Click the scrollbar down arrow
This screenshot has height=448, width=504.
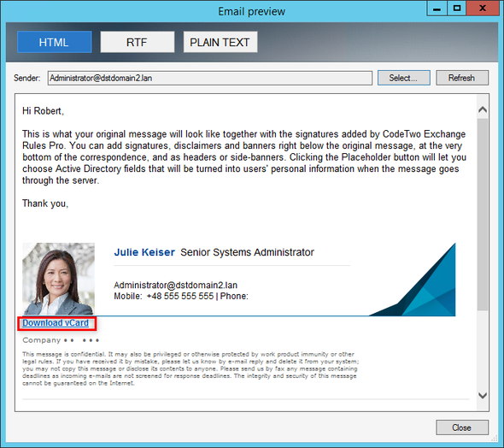click(482, 396)
